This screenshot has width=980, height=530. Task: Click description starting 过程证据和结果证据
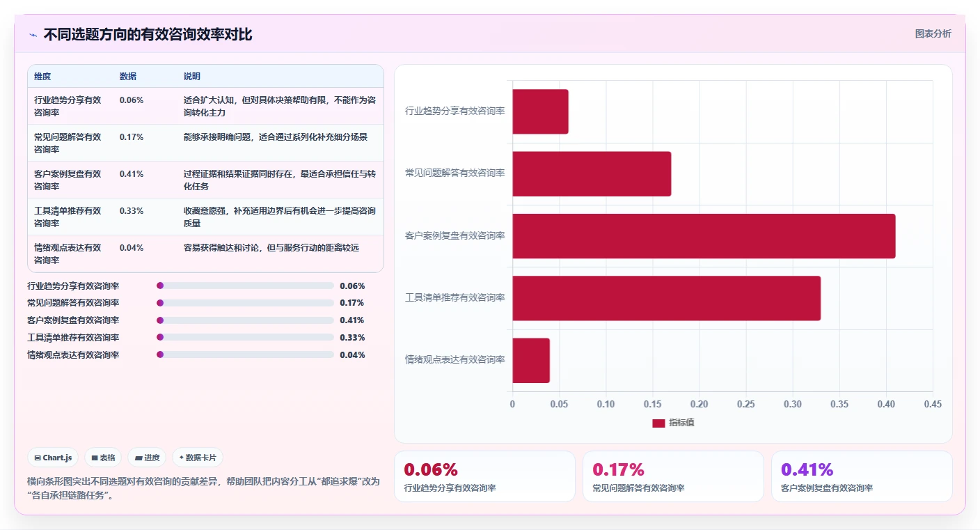[x=280, y=180]
